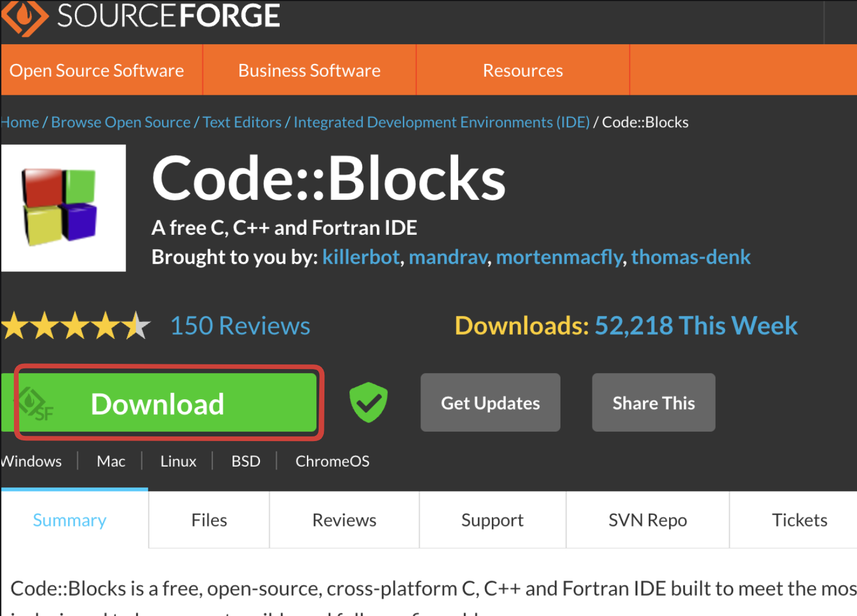857x616 pixels.
Task: Go to Text Editors breadcrumb link
Action: (x=242, y=123)
